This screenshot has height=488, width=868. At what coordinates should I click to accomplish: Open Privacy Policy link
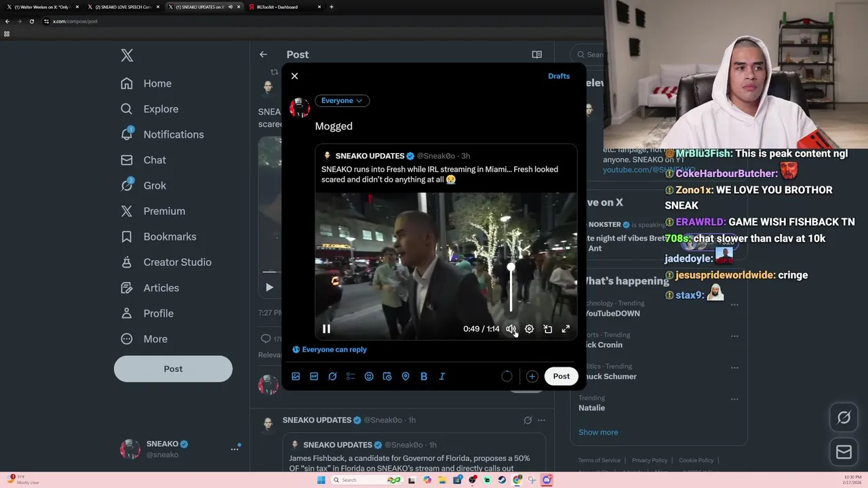650,460
